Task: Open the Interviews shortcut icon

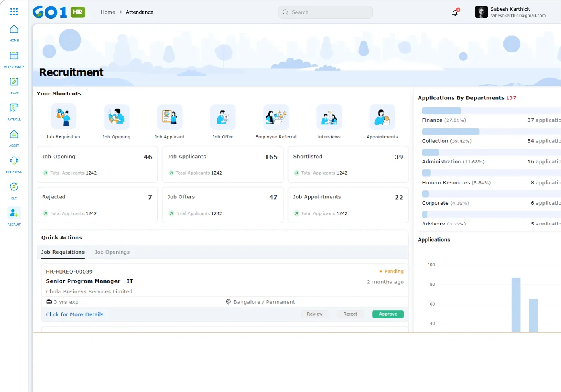Action: click(329, 117)
